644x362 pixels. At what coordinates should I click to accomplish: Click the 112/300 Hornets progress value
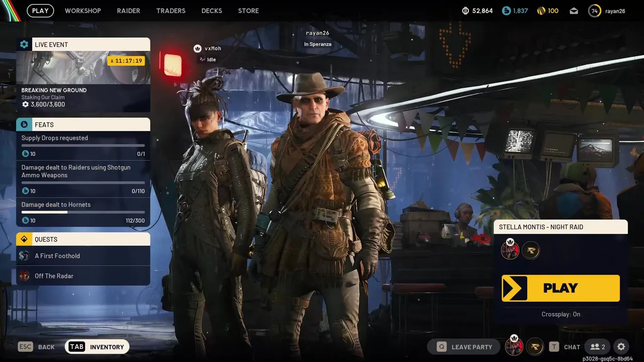click(135, 221)
